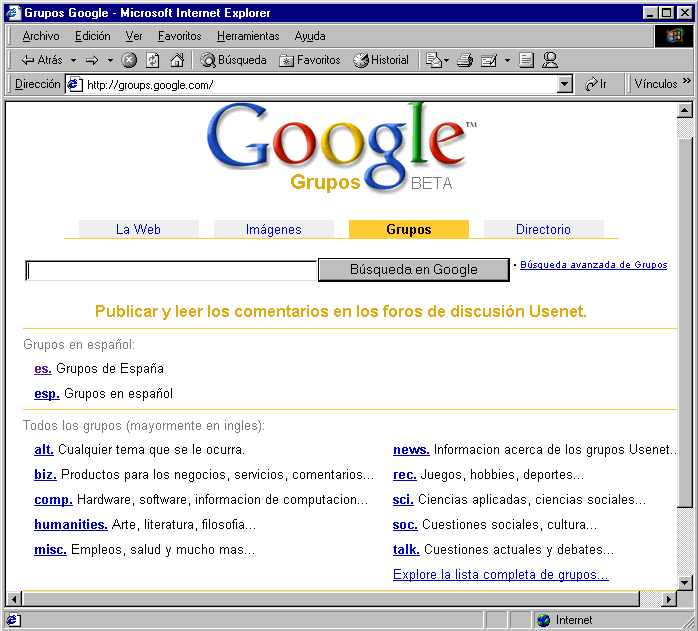Select the Grupos tab
Viewport: 698px width, 631px height.
(x=409, y=229)
